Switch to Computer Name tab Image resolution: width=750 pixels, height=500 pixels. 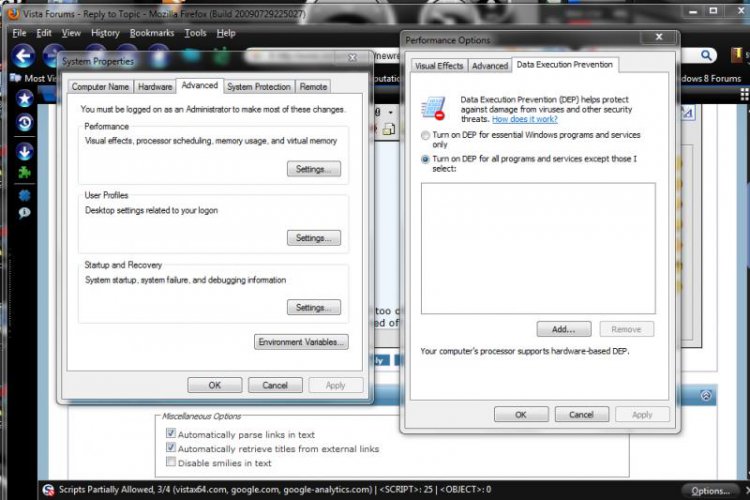pyautogui.click(x=100, y=87)
